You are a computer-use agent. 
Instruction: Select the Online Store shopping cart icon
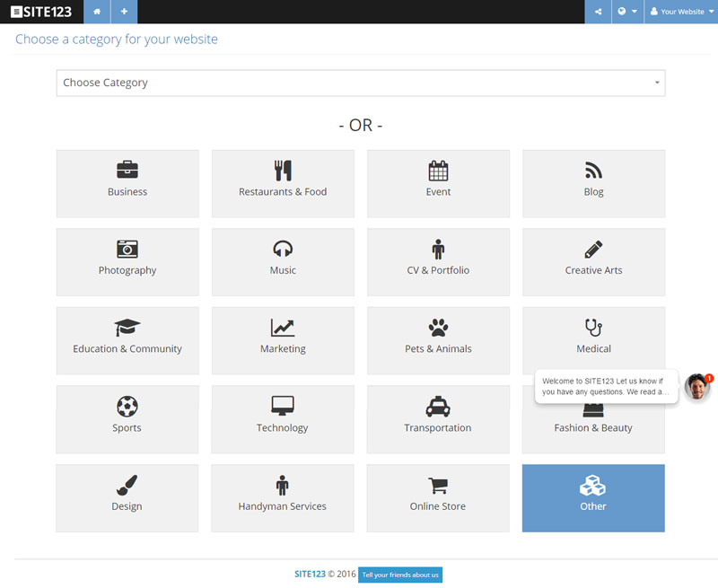click(x=438, y=485)
